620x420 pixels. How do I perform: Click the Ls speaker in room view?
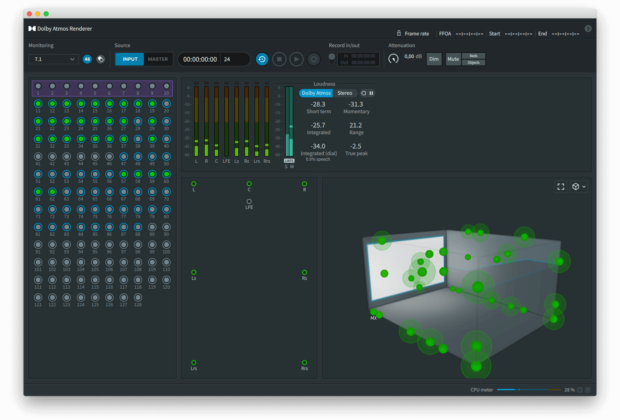click(194, 272)
